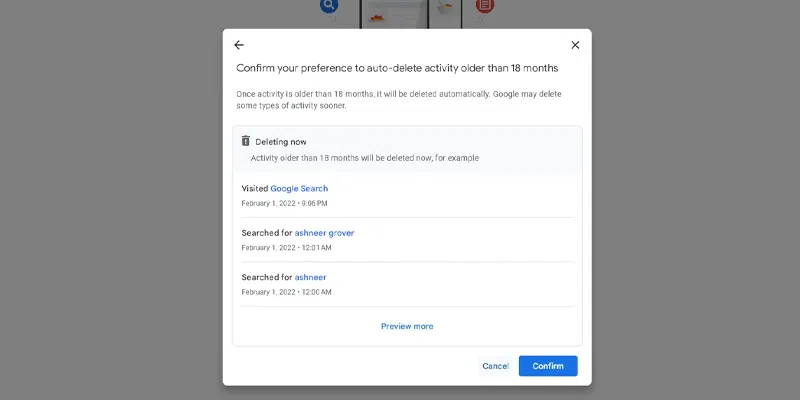The width and height of the screenshot is (800, 400).
Task: Expand the list with Preview more
Action: pyautogui.click(x=407, y=326)
